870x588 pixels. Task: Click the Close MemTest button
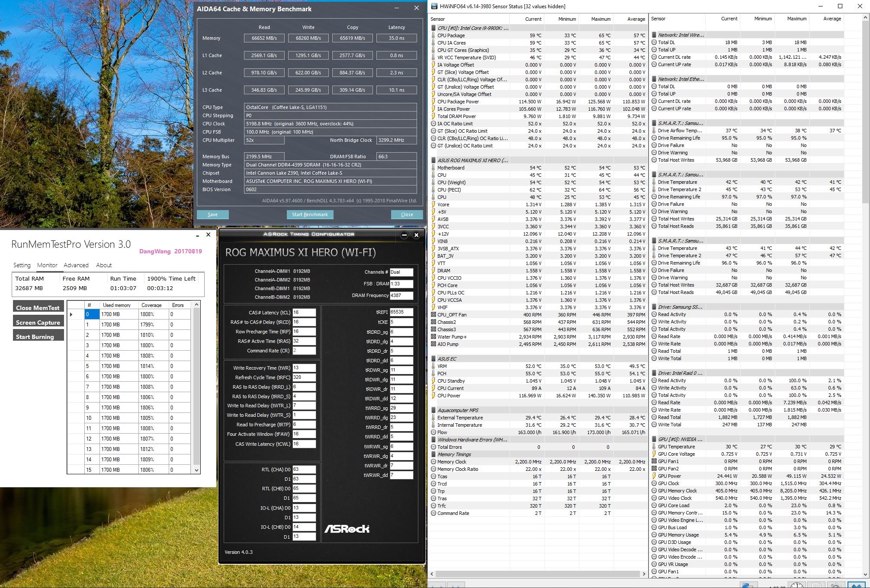38,307
